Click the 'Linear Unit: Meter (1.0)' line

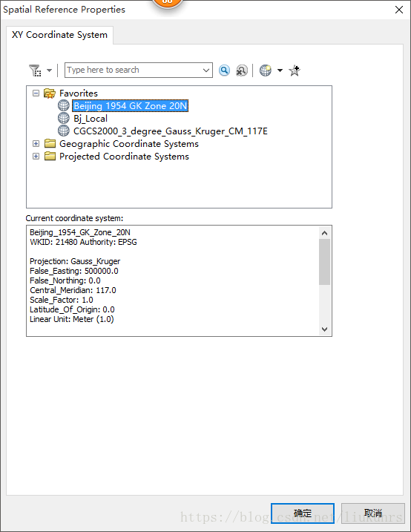(71, 319)
